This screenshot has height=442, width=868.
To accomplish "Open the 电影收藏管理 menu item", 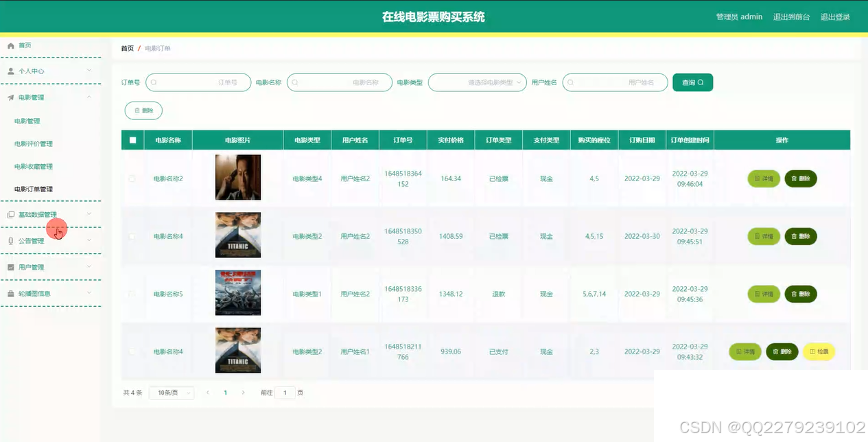I will 32,166.
